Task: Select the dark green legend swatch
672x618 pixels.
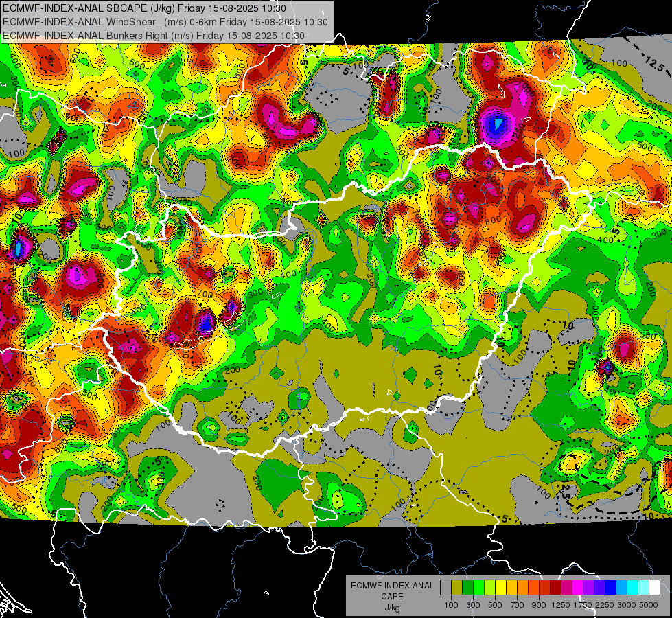Action: [467, 588]
